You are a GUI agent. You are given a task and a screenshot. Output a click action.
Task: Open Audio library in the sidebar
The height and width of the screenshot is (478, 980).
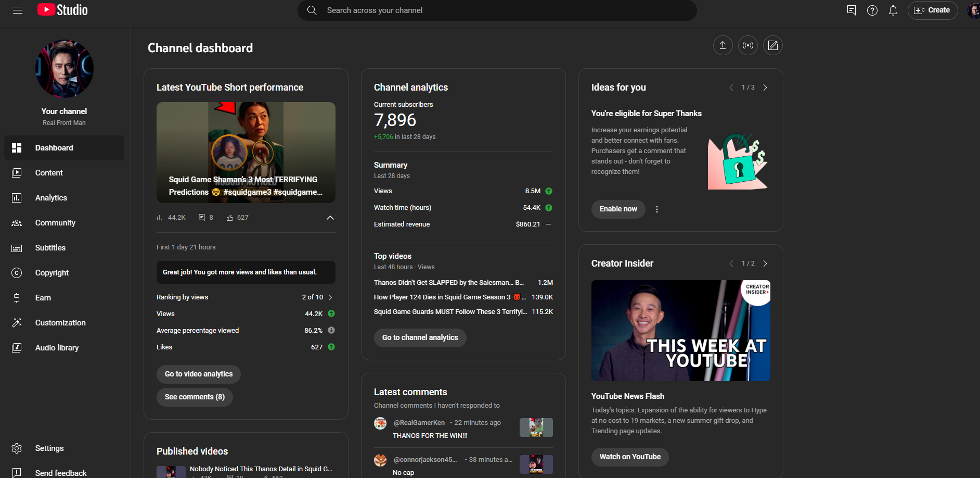pos(65,348)
